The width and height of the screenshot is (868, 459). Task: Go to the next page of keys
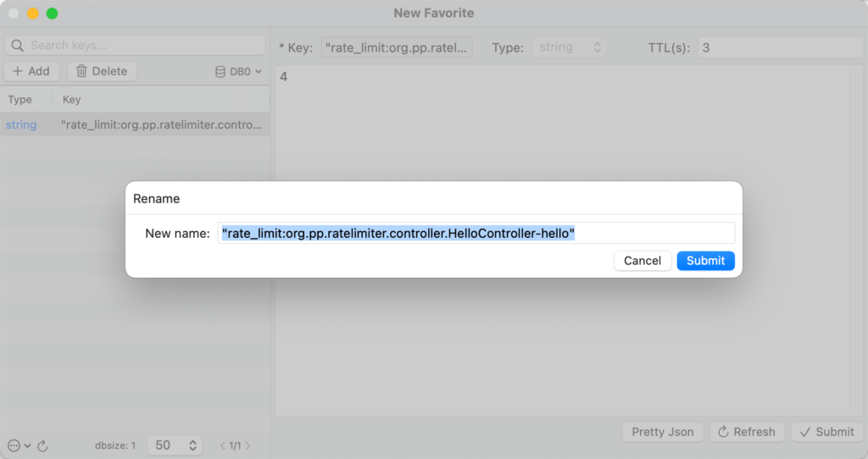(x=248, y=445)
